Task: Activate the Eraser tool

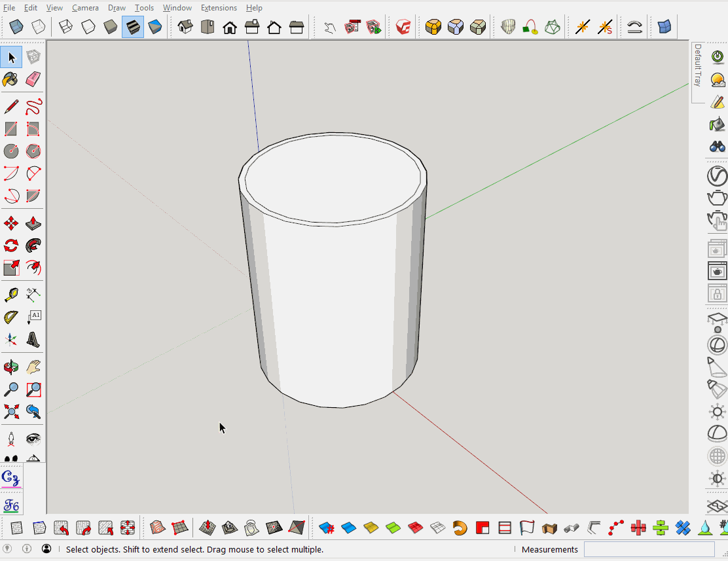Action: pos(33,79)
